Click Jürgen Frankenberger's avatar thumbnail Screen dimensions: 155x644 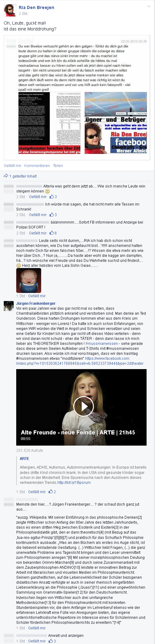pyautogui.click(x=8, y=306)
